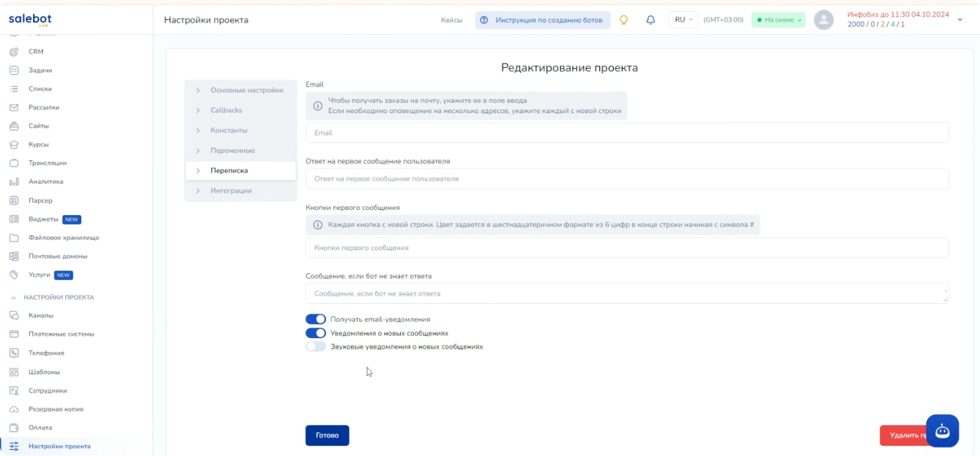The width and height of the screenshot is (980, 456).
Task: Click the Почтовые домены icon
Action: tap(14, 256)
